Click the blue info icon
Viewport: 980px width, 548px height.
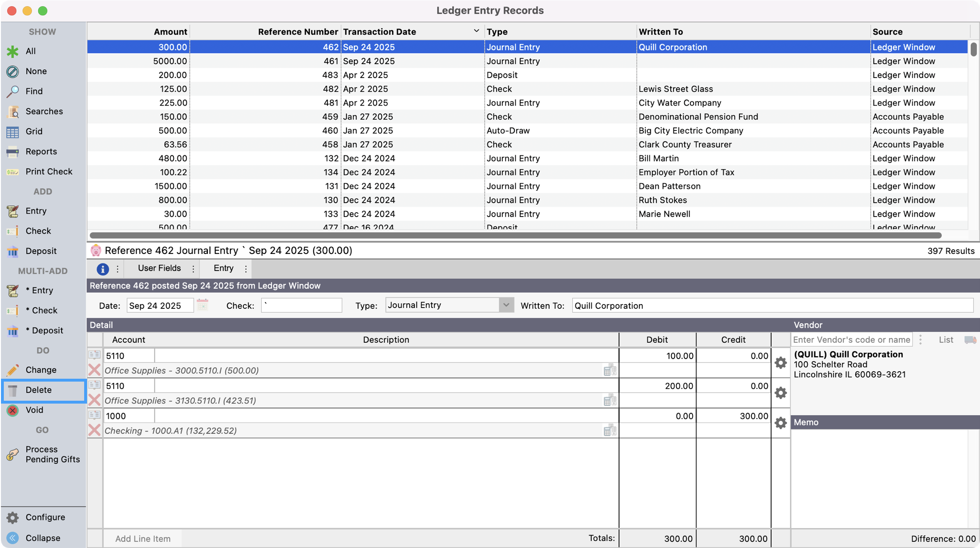click(102, 269)
